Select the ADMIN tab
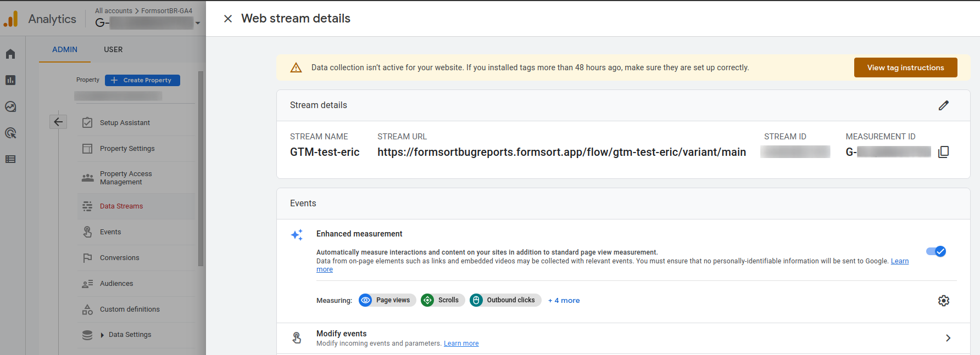 (65, 49)
